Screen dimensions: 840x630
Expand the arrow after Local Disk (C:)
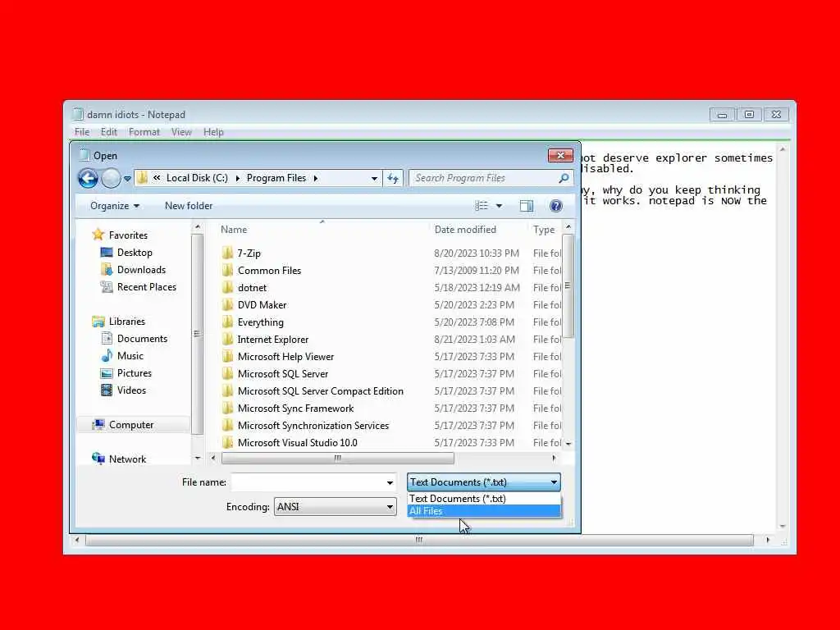point(237,178)
